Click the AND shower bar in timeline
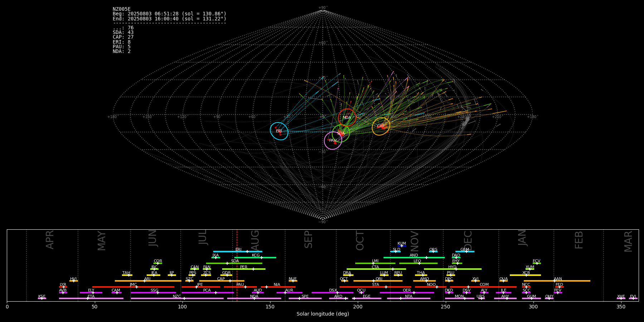644x322 pixels. coord(414,258)
